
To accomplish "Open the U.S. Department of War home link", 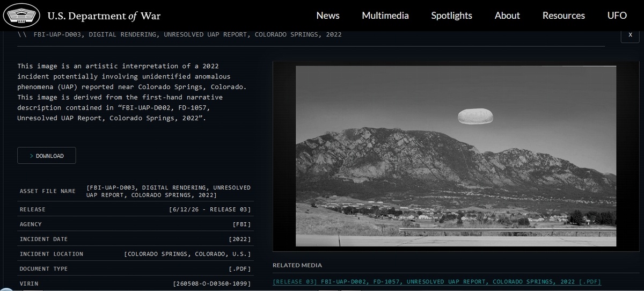I will [104, 16].
